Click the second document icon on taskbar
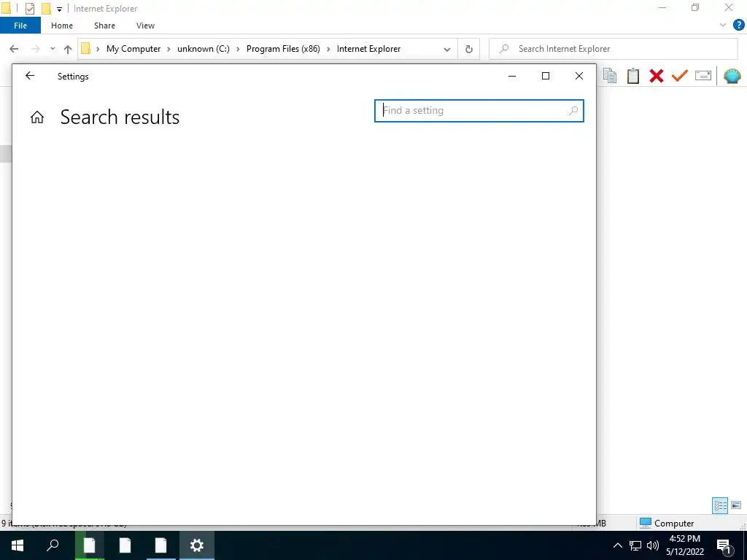 [x=125, y=545]
